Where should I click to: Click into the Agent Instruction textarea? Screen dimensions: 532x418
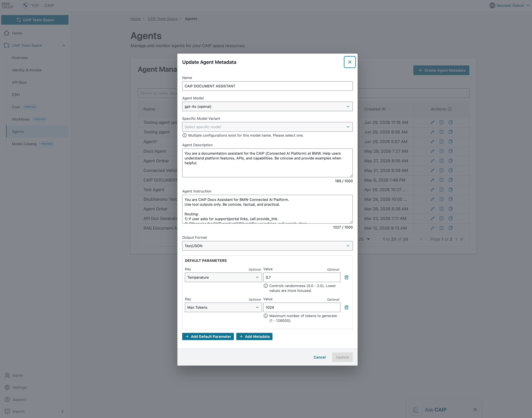coord(267,209)
